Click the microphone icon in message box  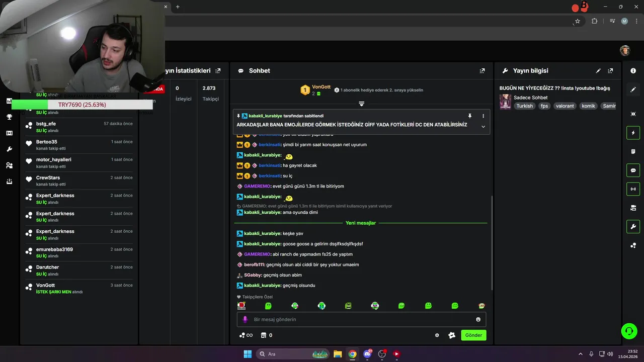(246, 319)
